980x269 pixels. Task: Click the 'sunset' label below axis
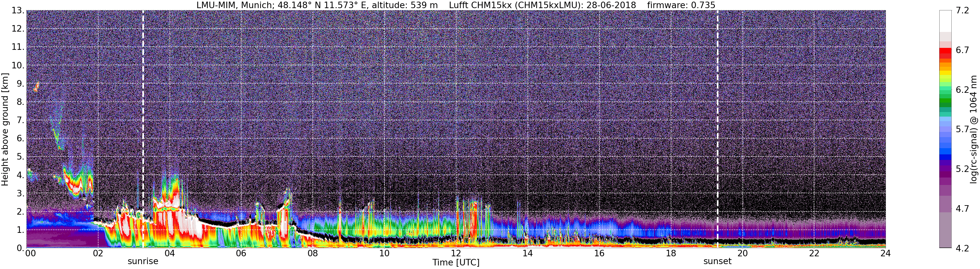pos(717,262)
